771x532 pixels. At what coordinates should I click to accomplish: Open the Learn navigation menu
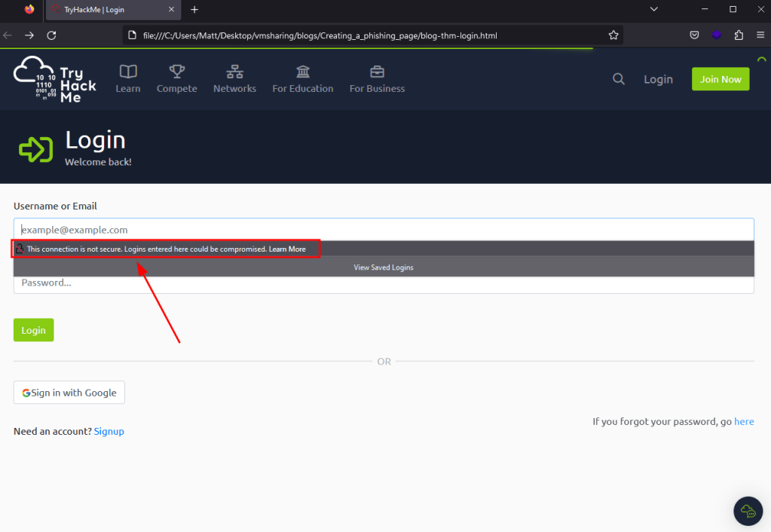coord(128,79)
